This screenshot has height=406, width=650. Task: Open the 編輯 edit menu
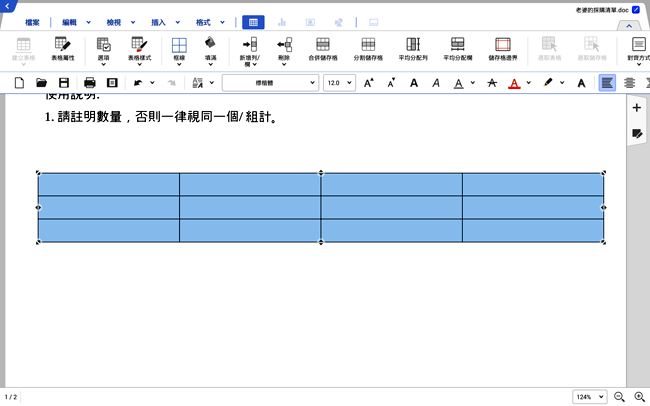(x=70, y=22)
